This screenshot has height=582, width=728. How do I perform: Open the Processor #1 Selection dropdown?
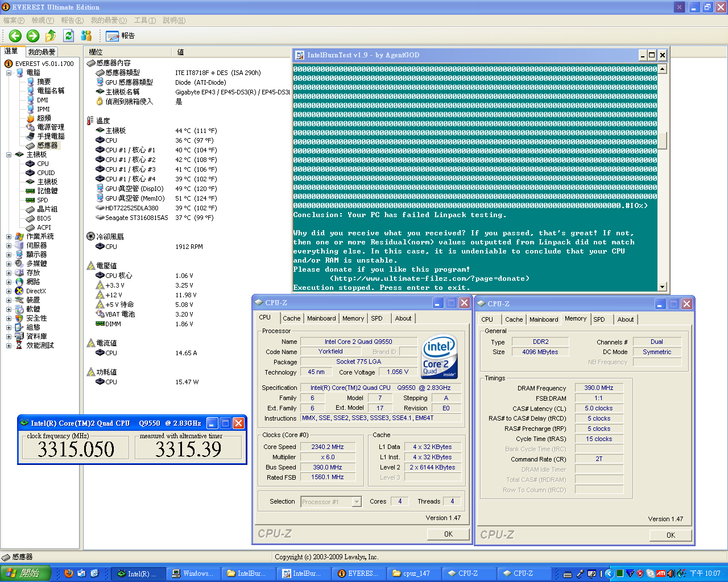pos(331,502)
